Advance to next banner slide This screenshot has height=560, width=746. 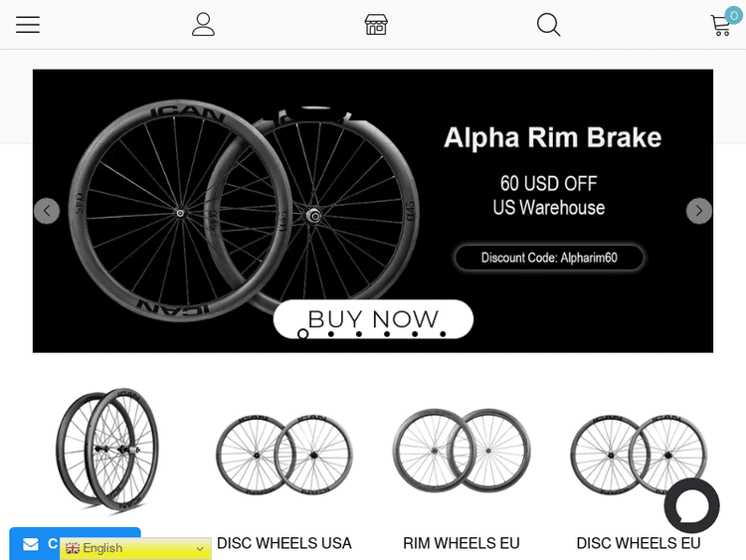[699, 211]
